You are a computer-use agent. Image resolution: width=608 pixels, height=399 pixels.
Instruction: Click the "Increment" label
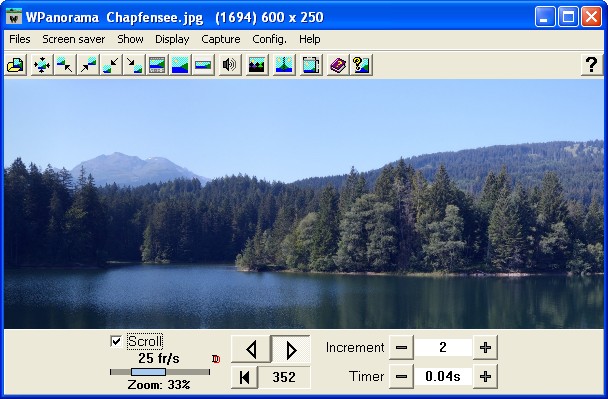(x=355, y=347)
